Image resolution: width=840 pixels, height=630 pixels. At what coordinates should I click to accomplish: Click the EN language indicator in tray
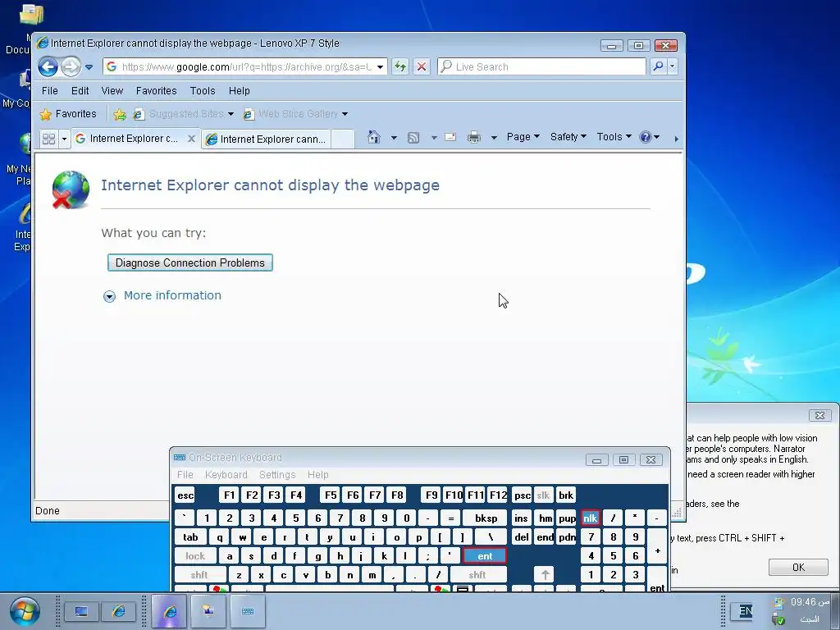tap(745, 610)
